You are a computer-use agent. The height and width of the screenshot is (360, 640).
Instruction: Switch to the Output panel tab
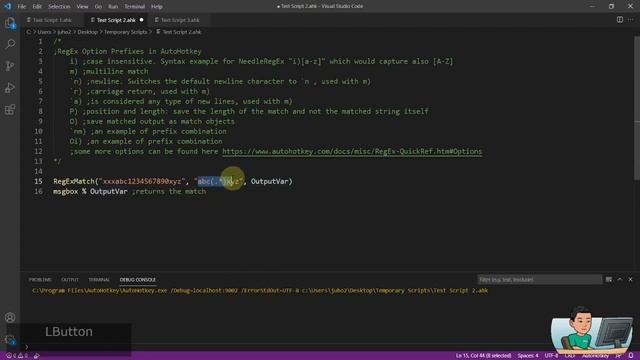pyautogui.click(x=70, y=280)
